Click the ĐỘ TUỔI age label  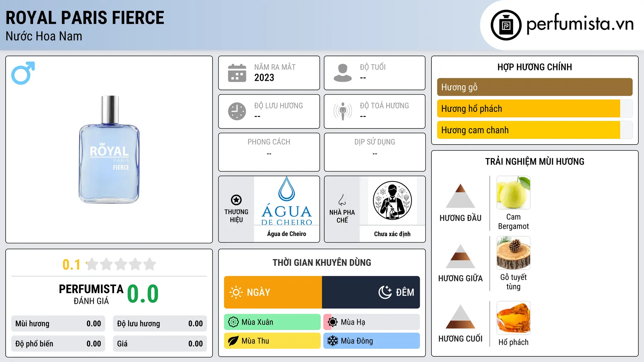coord(373,67)
